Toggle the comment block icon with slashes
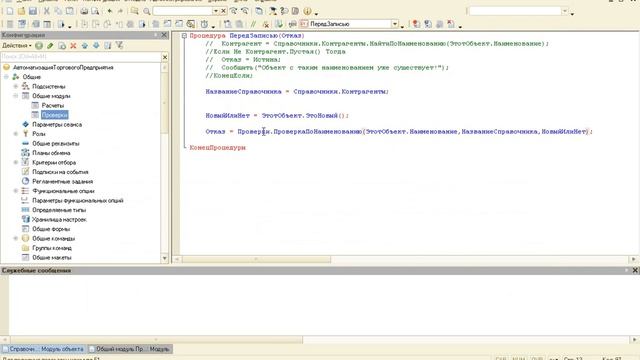The height and width of the screenshot is (360, 640). pyautogui.click(x=253, y=24)
